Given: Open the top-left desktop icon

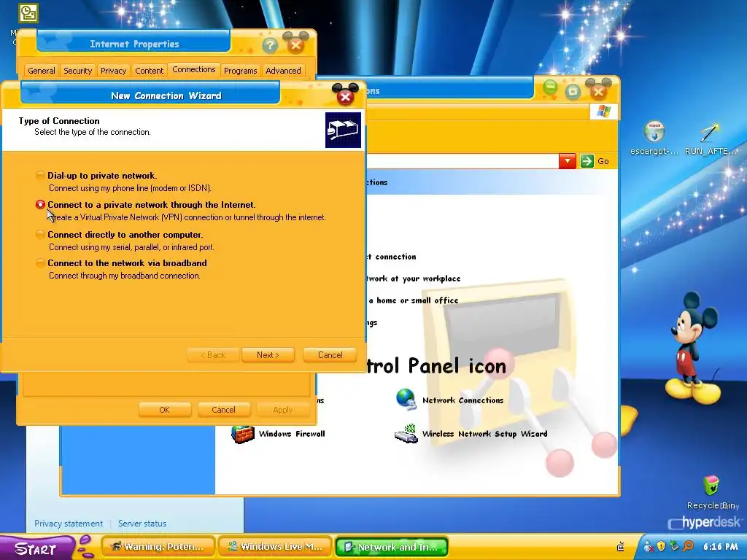Looking at the screenshot, I should (x=28, y=13).
